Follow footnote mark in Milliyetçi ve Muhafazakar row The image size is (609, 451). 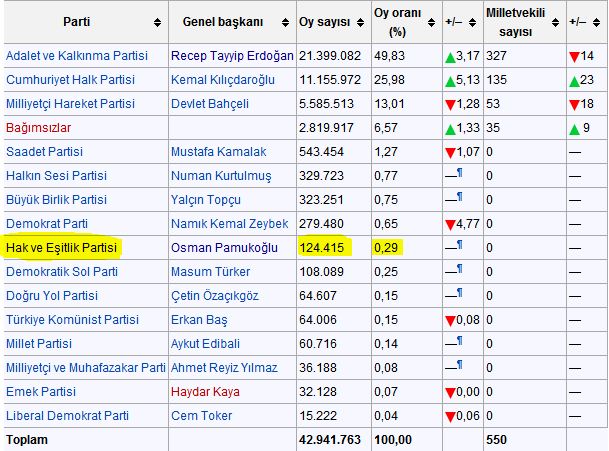(460, 364)
